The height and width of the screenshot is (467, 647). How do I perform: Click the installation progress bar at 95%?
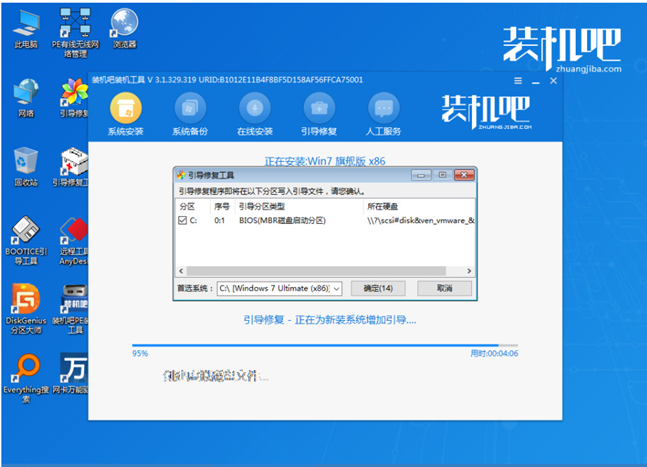coord(325,345)
